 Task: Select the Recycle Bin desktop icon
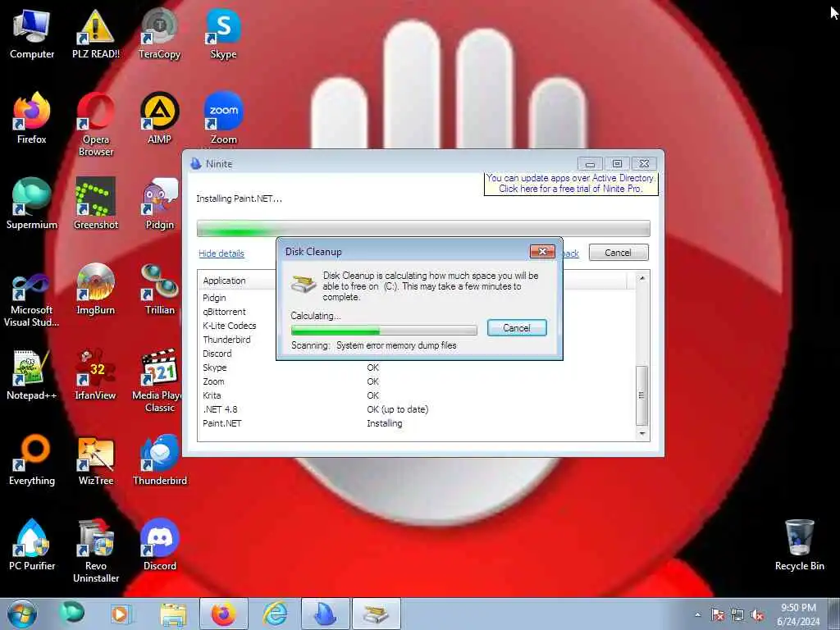[x=799, y=545]
